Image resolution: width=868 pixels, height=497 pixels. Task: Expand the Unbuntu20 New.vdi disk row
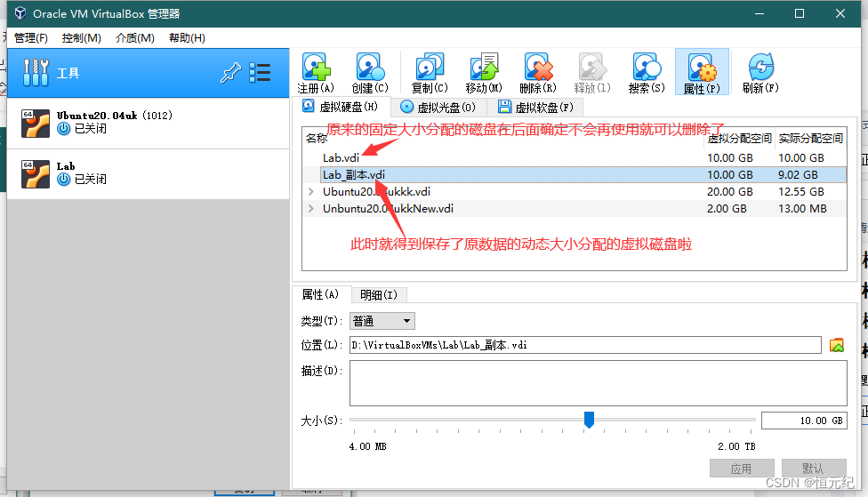coord(311,209)
